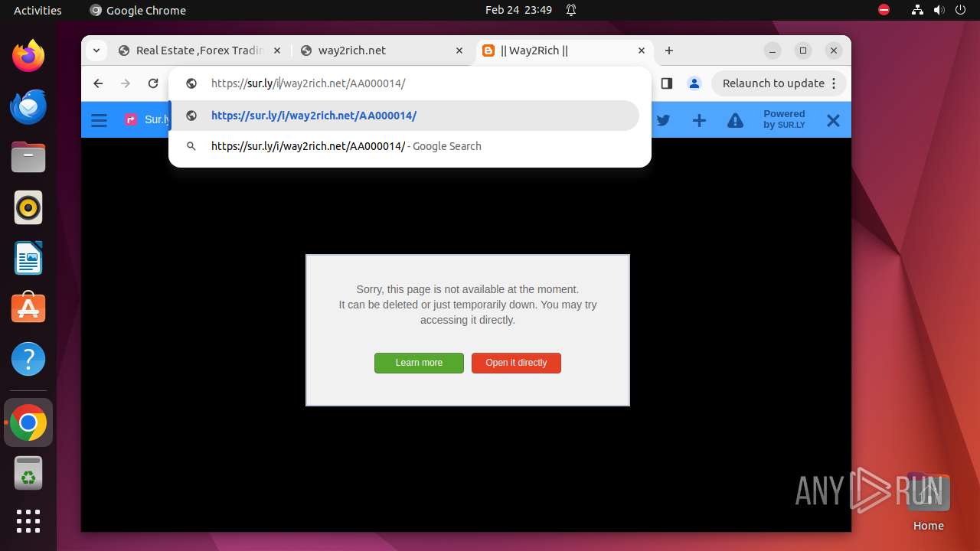The width and height of the screenshot is (980, 551).
Task: Close the Sur.ly toolbar with X
Action: coord(833,120)
